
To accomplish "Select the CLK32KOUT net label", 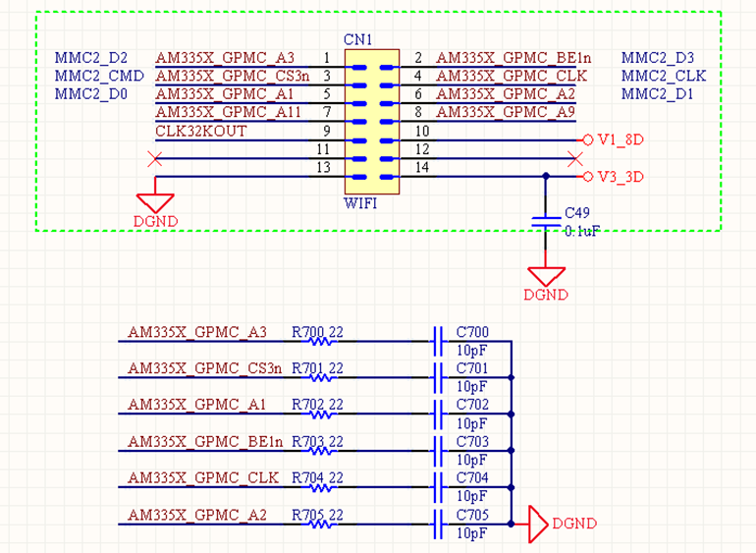I will (x=201, y=132).
